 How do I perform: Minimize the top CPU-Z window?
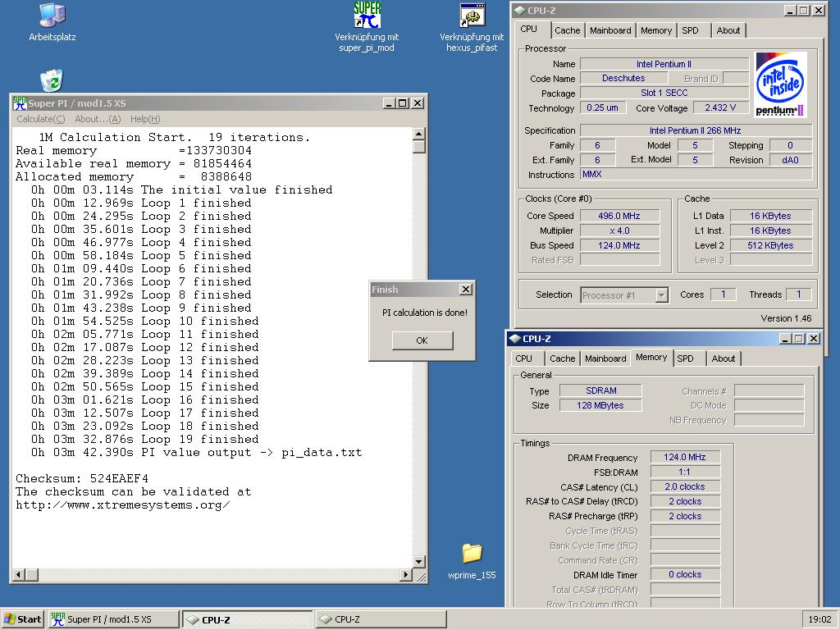point(791,10)
